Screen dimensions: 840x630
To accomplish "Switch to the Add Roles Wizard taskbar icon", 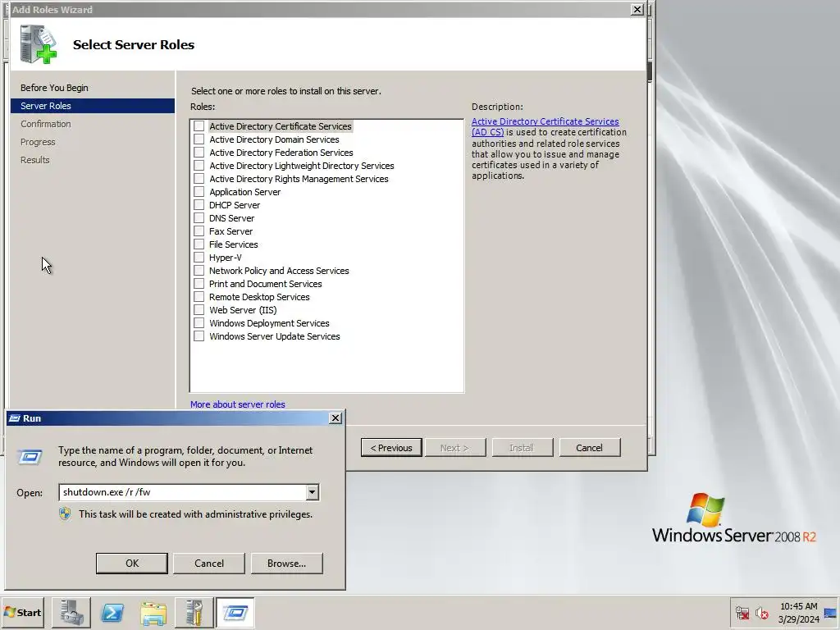I will 194,612.
